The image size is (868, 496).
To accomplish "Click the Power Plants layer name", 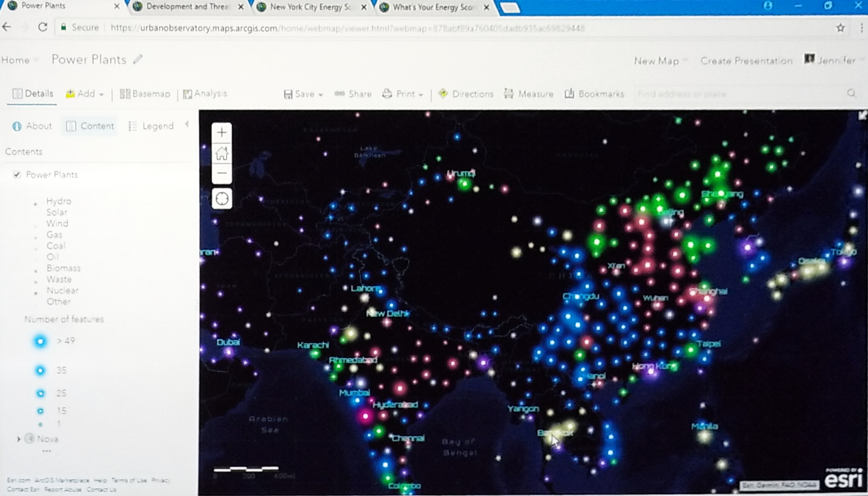I will 52,175.
